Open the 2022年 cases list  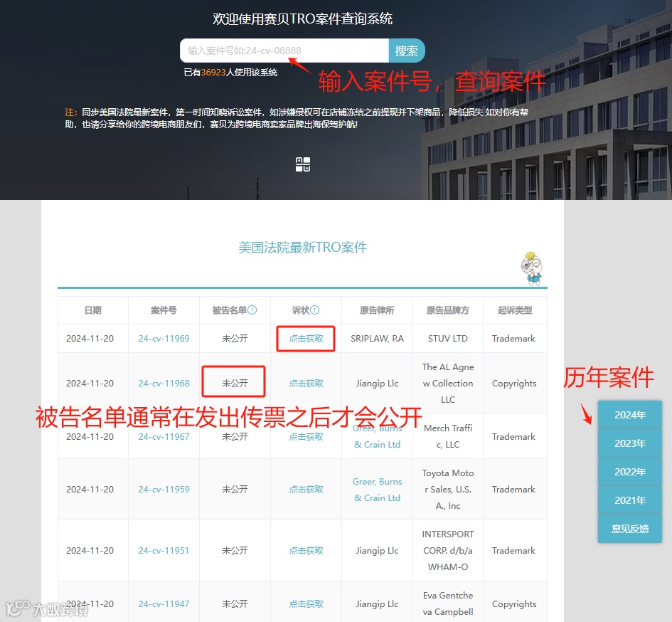[x=630, y=471]
